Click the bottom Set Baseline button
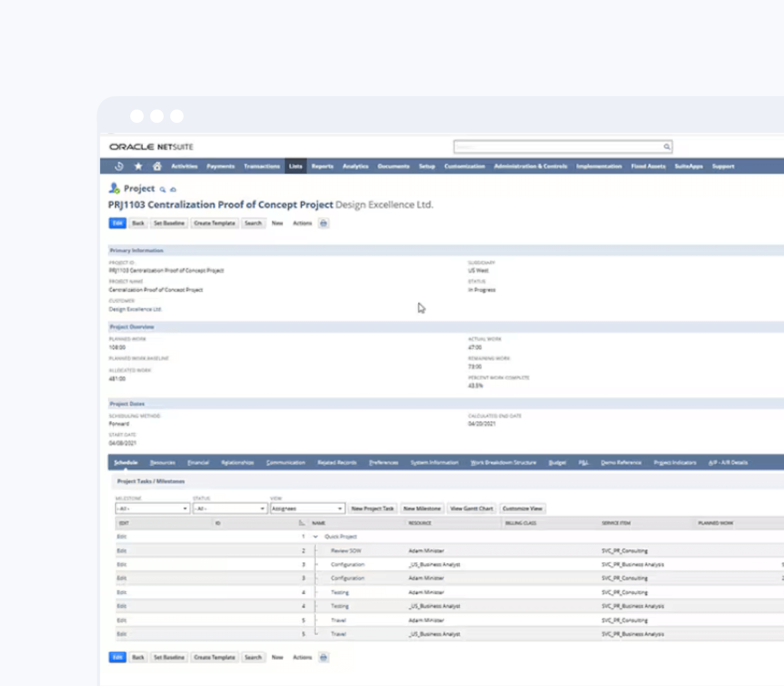 [x=169, y=658]
